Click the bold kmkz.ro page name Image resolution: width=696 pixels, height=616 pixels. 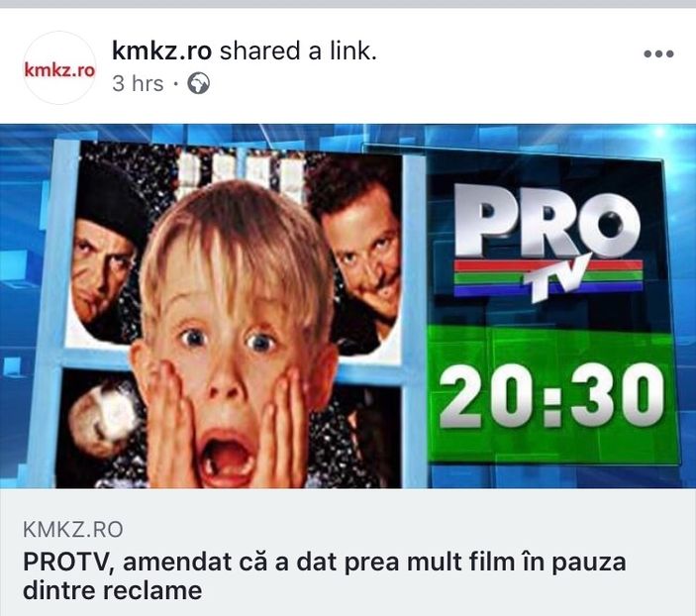coord(161,51)
